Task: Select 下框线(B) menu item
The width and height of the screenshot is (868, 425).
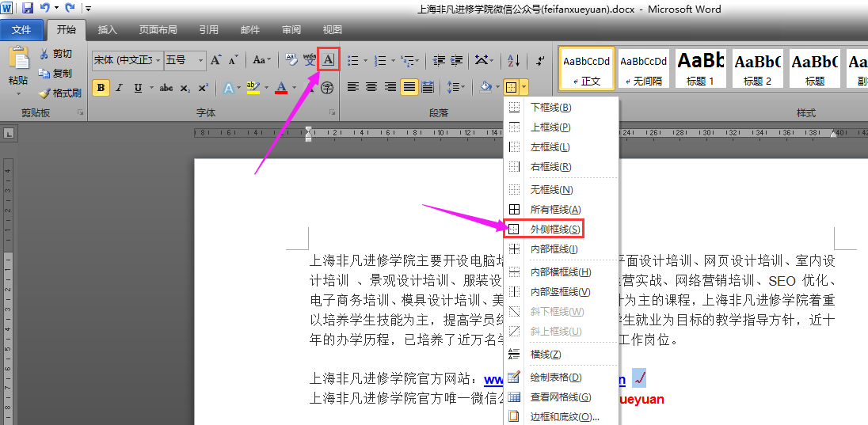Action: click(x=561, y=107)
